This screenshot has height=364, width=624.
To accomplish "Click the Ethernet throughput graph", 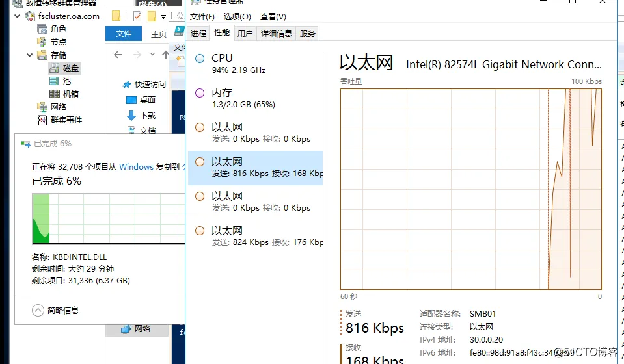I will click(x=471, y=189).
